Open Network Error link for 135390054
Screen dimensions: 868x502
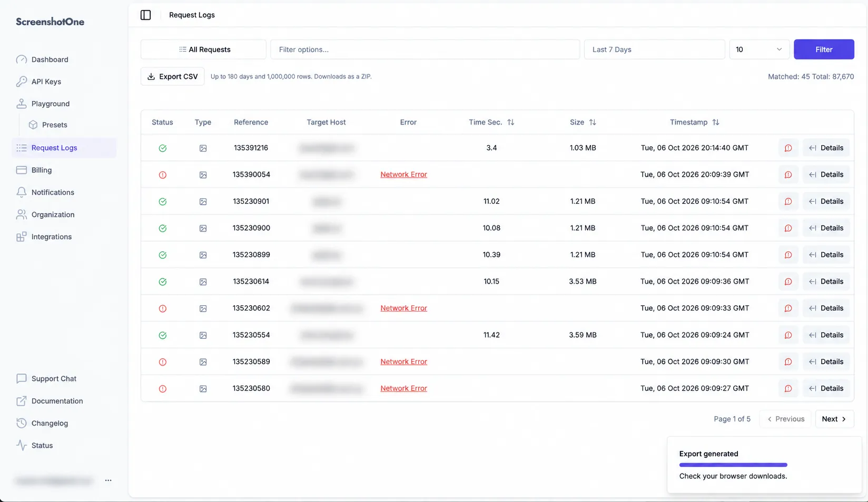pyautogui.click(x=403, y=175)
